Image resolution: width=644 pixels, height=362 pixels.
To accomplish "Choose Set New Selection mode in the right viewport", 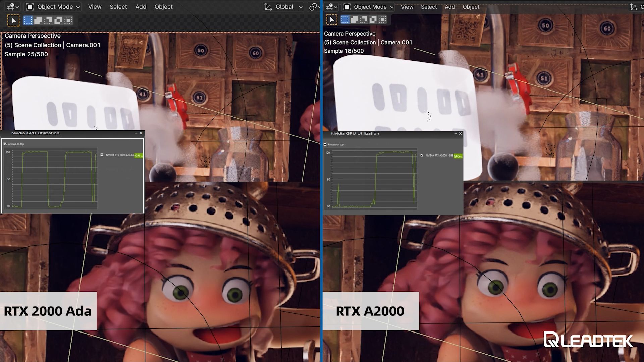I will (345, 20).
